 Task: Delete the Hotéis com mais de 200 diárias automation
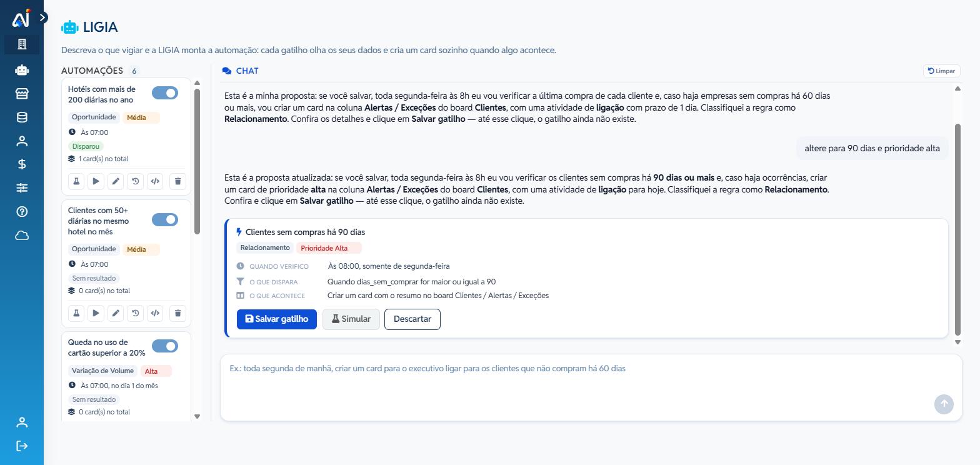click(177, 181)
